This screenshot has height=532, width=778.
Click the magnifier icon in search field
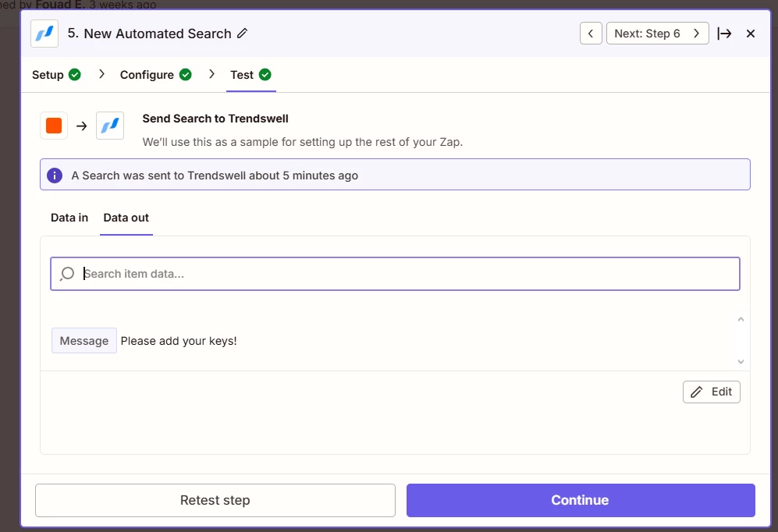(x=67, y=274)
